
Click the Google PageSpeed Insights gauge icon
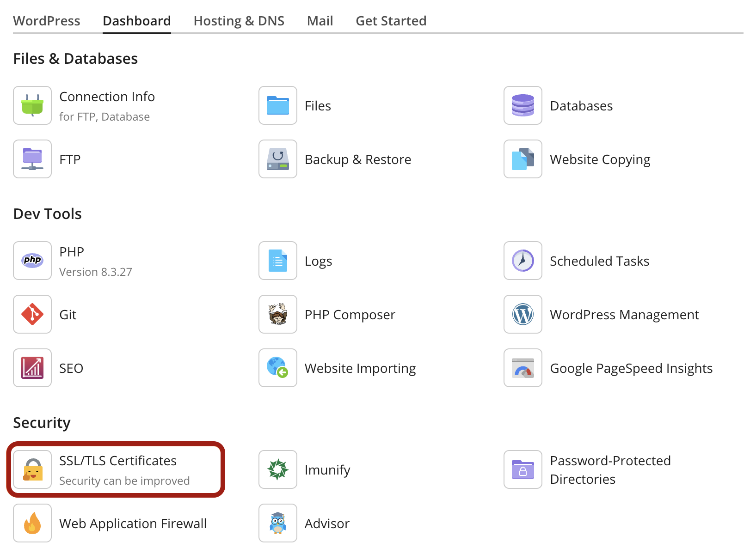click(523, 368)
